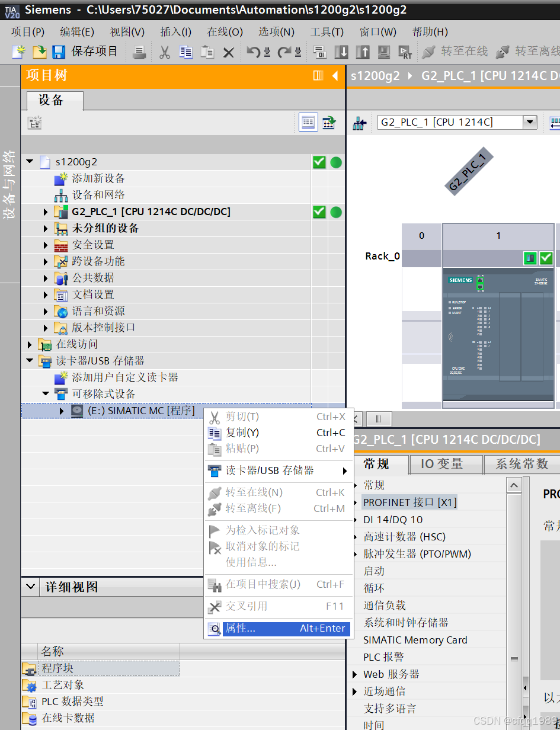Expand the 跨设备功能 tree node
This screenshot has width=560, height=730.
coord(46,261)
